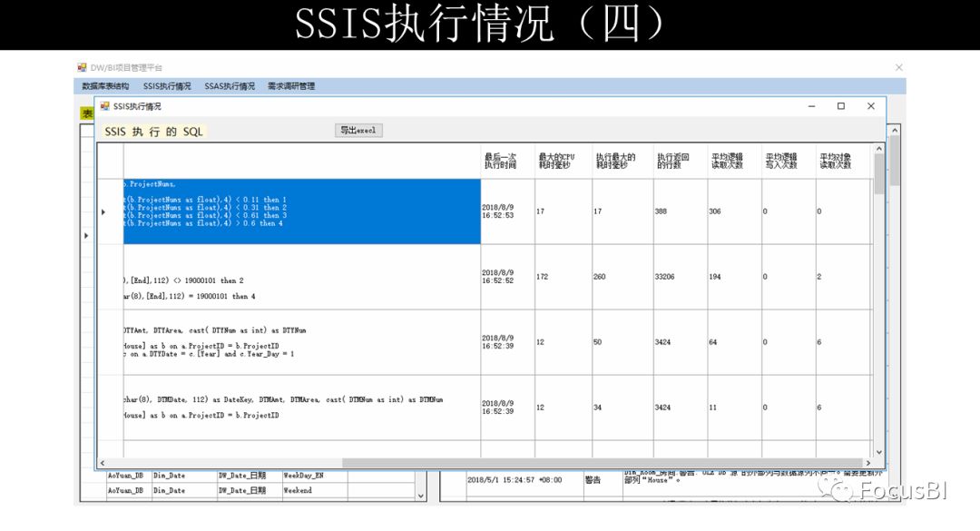Click Weekend cell in background table
Viewport: 980px width, 531px height.
tap(314, 491)
